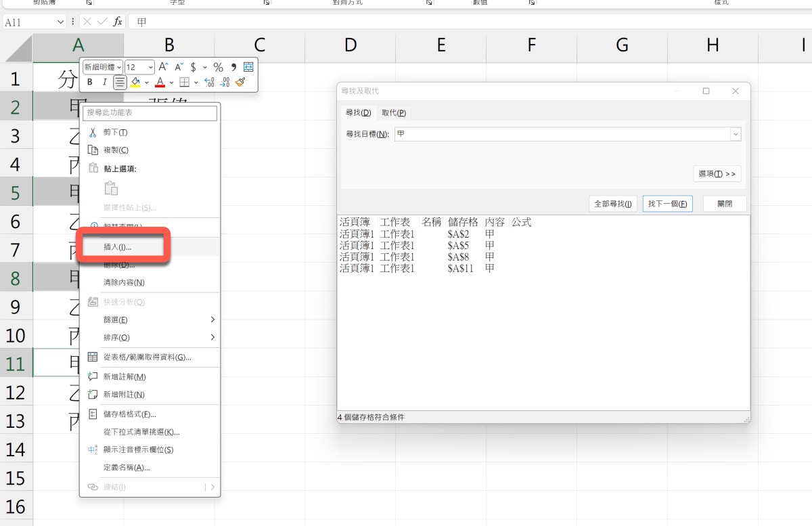This screenshot has width=812, height=526.
Task: Click the percent style icon
Action: [x=218, y=67]
